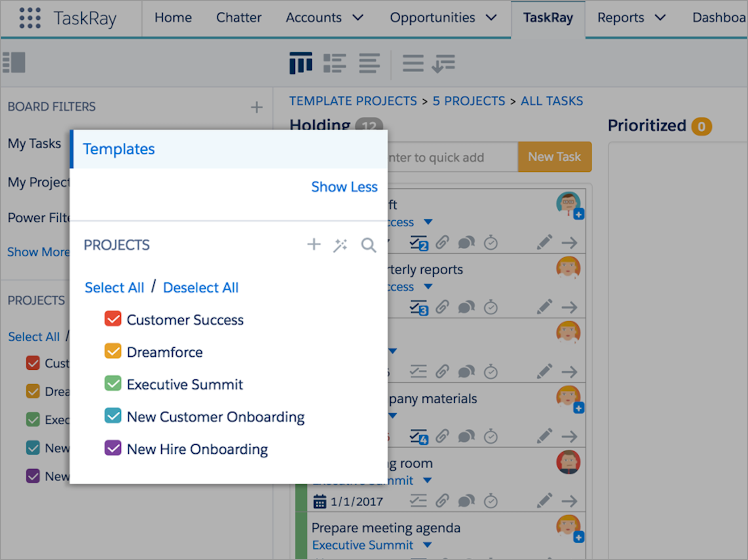
Task: Open checklist icon with badge 4
Action: [x=419, y=437]
